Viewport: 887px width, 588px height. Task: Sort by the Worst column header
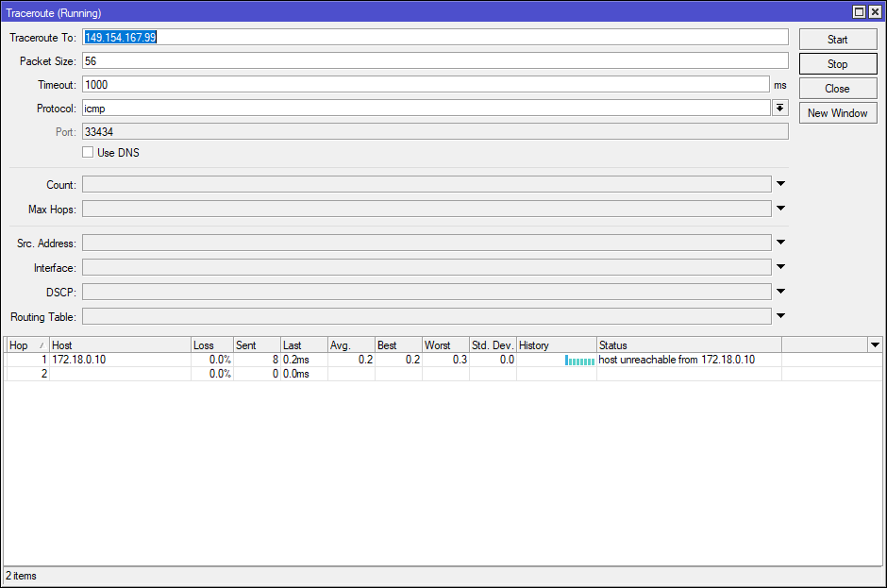pyautogui.click(x=445, y=345)
